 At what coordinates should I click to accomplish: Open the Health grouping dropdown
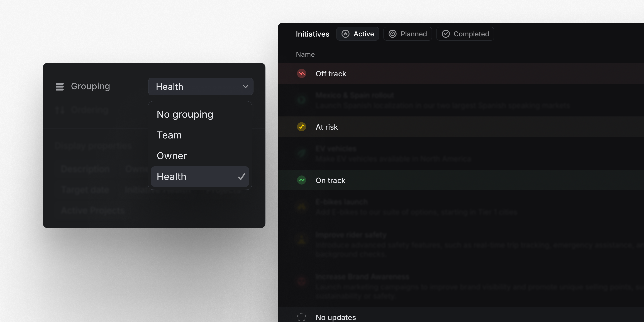pos(201,87)
